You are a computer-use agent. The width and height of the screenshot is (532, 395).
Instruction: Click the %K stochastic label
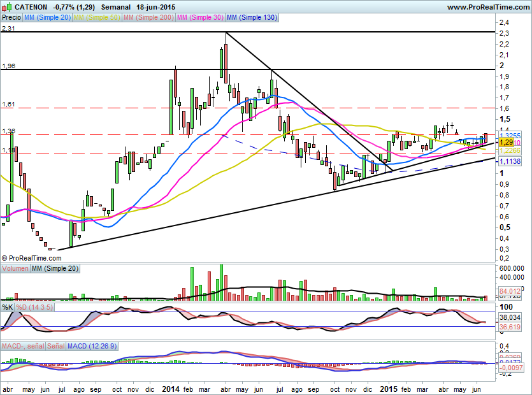8,307
